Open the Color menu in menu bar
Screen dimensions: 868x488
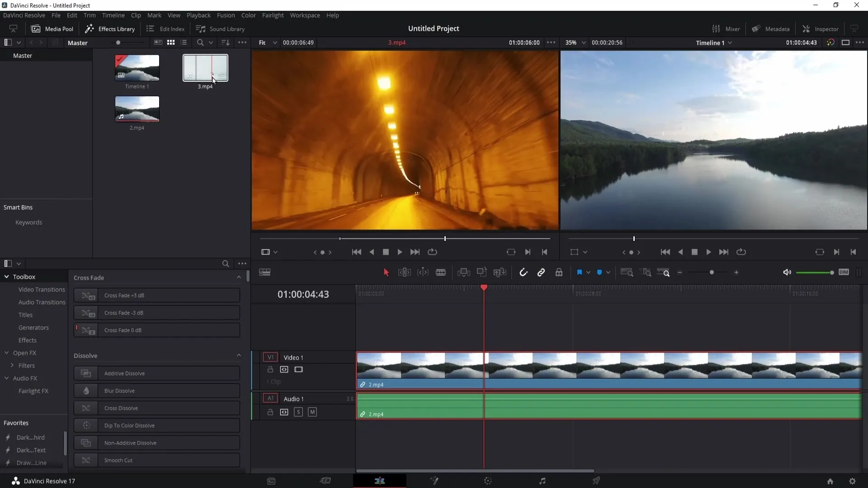pyautogui.click(x=249, y=15)
